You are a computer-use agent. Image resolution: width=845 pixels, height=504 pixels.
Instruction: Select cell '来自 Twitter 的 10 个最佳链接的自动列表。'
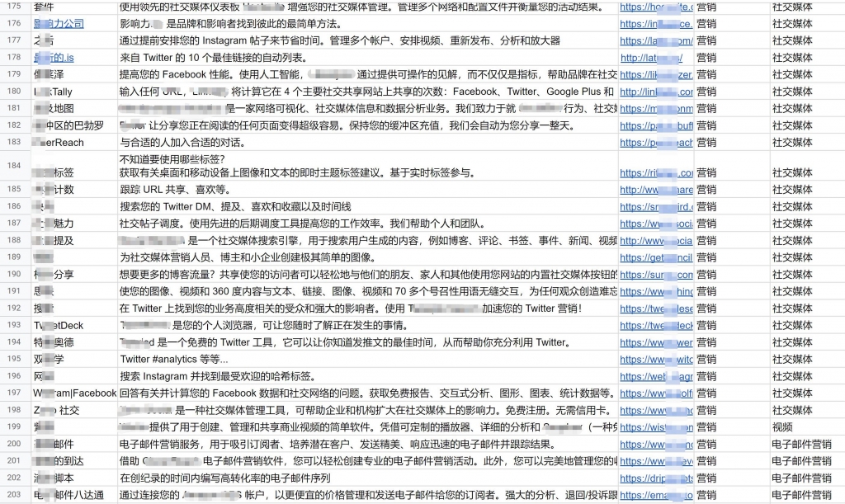(367, 58)
